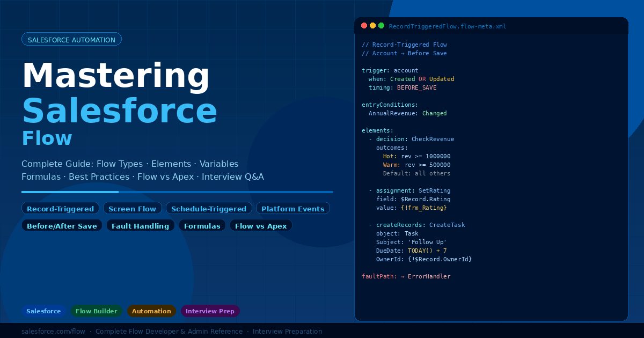The width and height of the screenshot is (644, 338).
Task: Open the Fault Handling pill
Action: coord(140,226)
